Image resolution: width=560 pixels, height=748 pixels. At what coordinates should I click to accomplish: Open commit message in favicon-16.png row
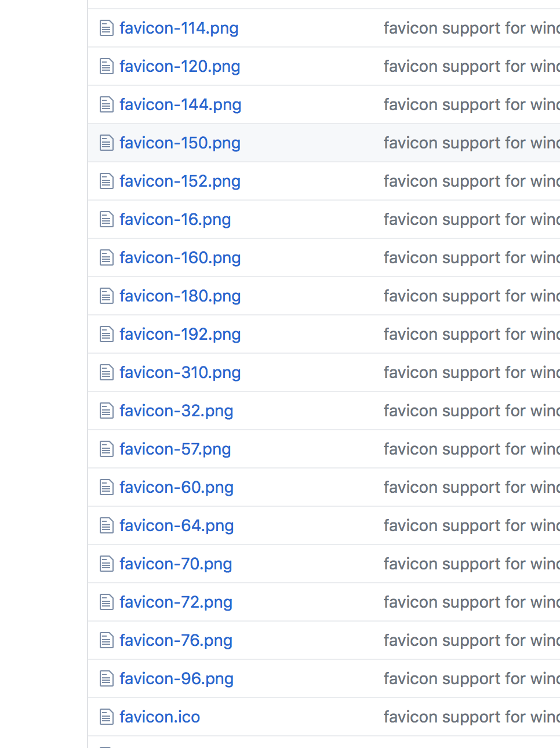pyautogui.click(x=471, y=219)
